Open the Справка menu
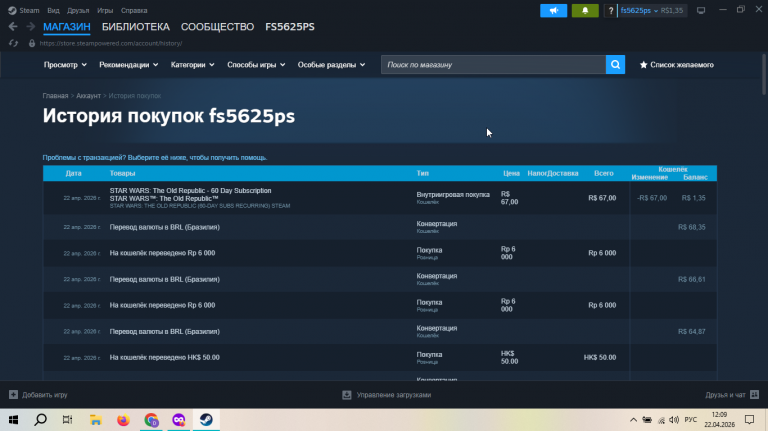Screen dimensions: 768x431 point(134,10)
